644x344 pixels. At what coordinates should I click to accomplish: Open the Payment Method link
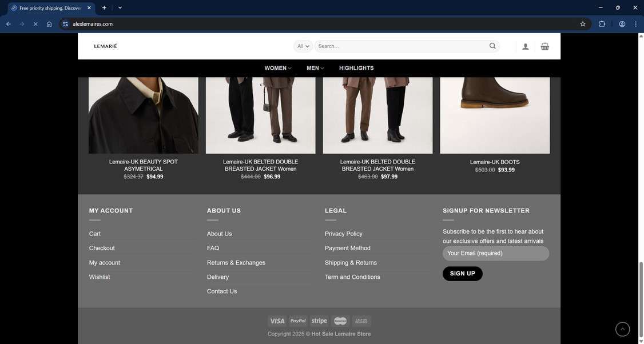coord(348,248)
